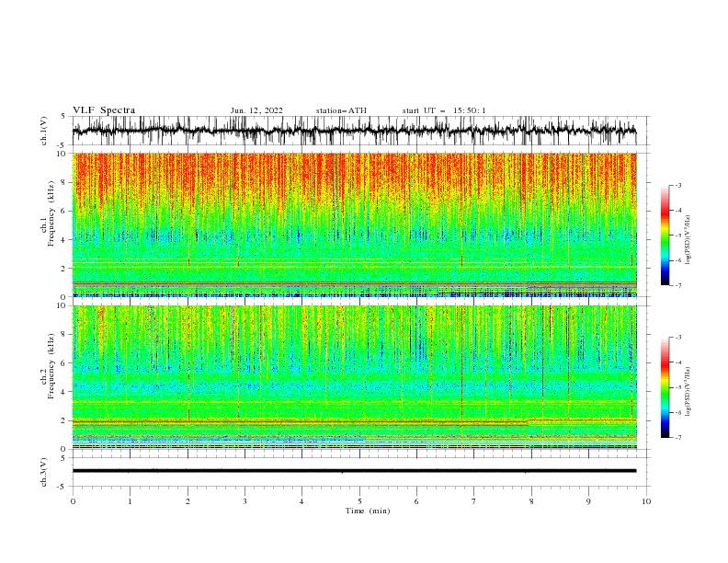Click the 'start UT = 15:50:1' text
728x563 pixels.
pos(443,110)
